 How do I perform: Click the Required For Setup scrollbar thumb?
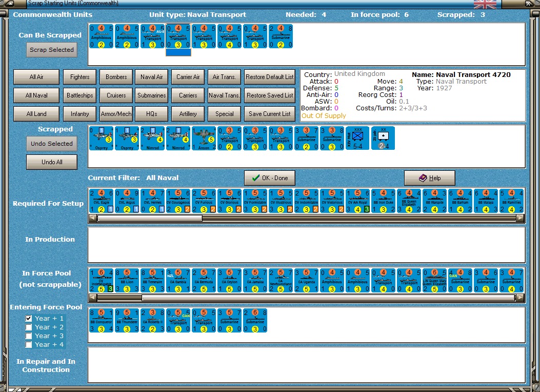(x=149, y=218)
